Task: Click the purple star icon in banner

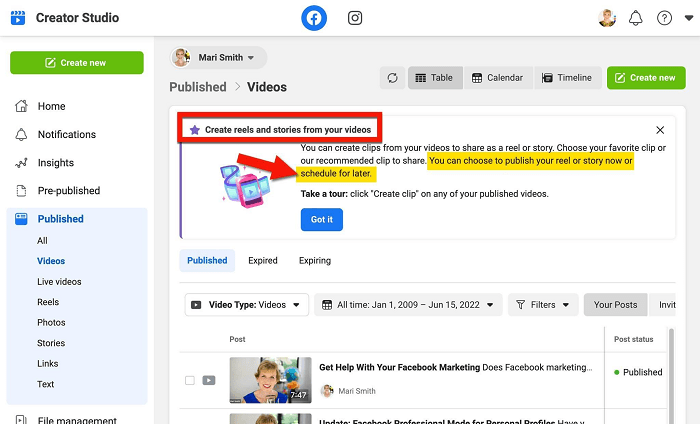Action: (195, 130)
